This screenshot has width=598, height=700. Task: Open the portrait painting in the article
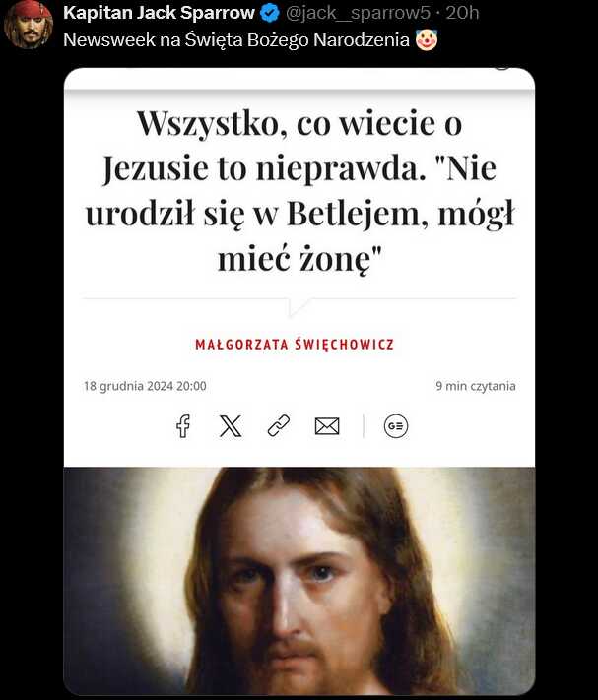[299, 581]
